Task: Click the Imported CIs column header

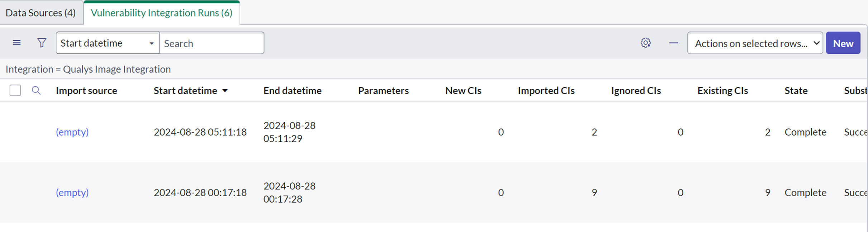Action: (546, 91)
